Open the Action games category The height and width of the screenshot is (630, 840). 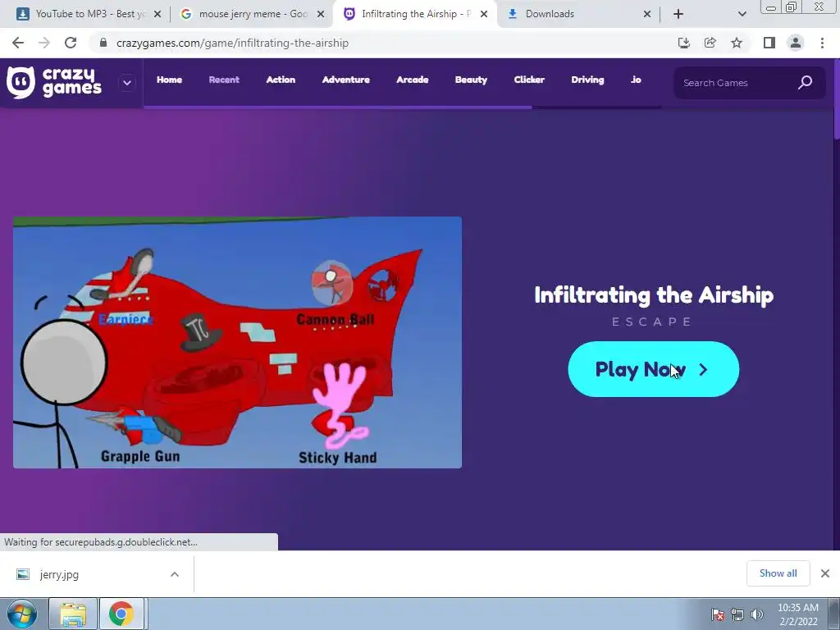click(x=281, y=80)
